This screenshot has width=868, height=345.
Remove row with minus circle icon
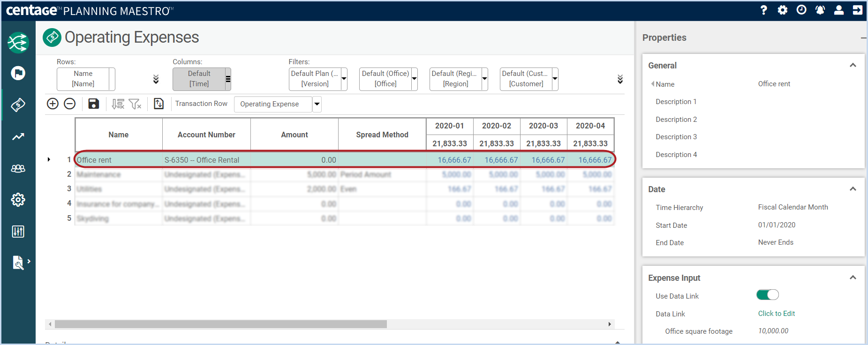69,104
